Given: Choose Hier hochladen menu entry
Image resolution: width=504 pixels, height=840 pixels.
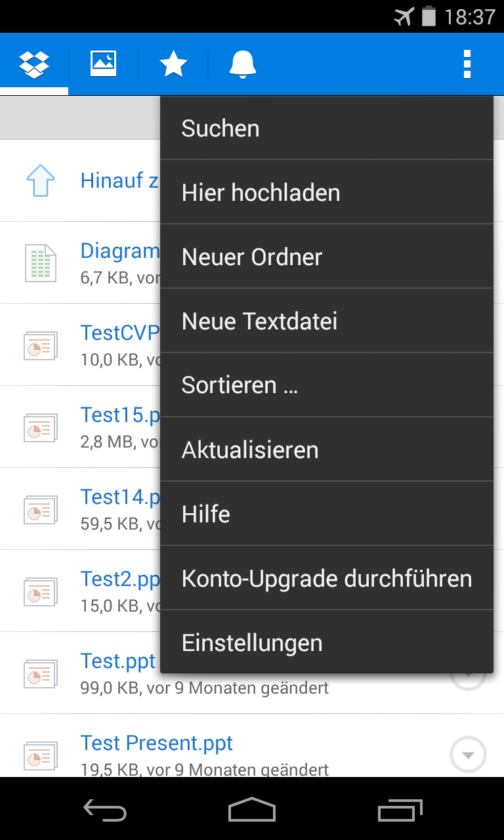Looking at the screenshot, I should coord(326,193).
